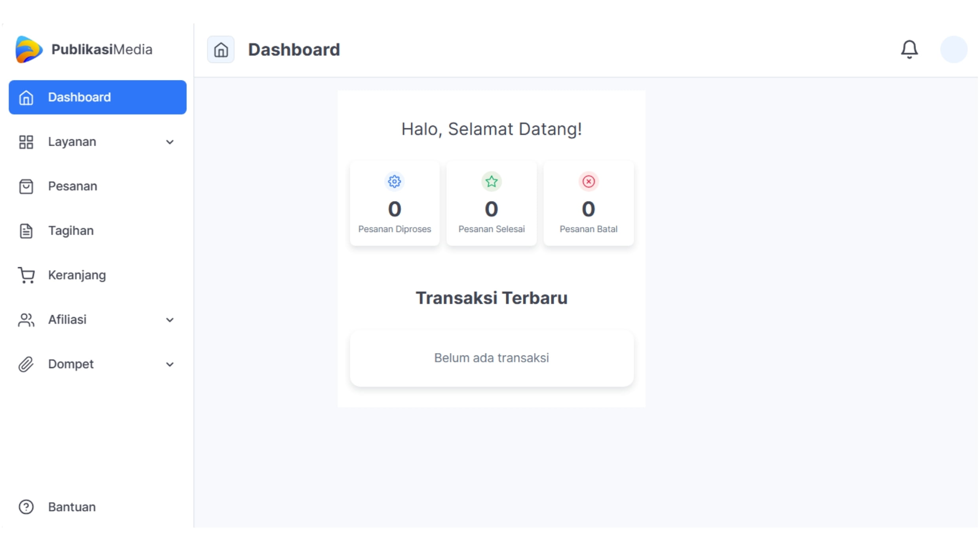
Task: Expand the Afiliasi submenu arrow
Action: click(x=170, y=320)
